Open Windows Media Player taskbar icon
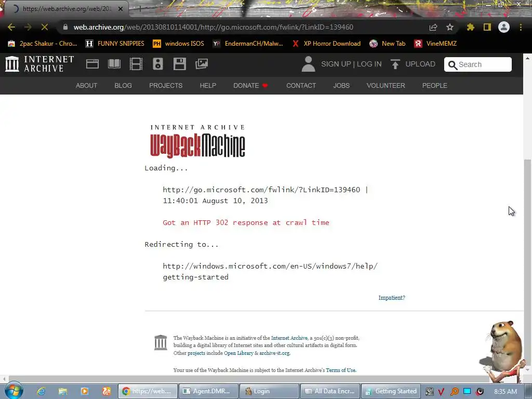Viewport: 532px width, 399px height. 85,391
